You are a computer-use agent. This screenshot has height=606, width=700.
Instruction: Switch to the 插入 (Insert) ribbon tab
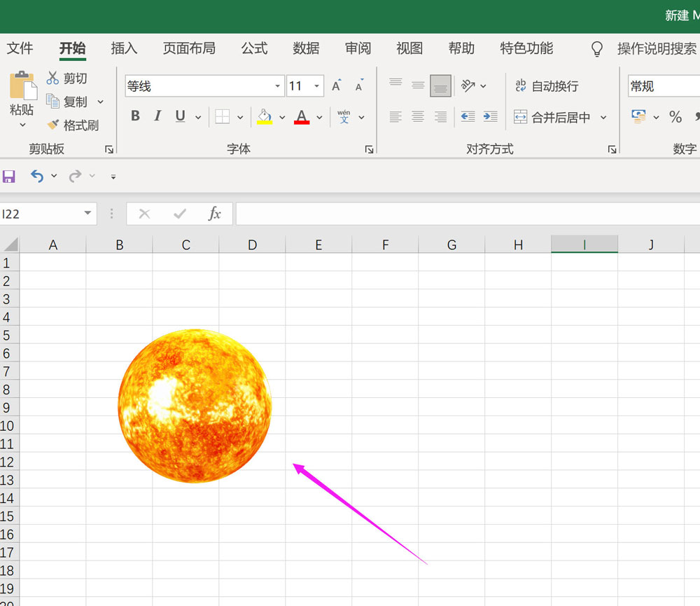pos(124,49)
